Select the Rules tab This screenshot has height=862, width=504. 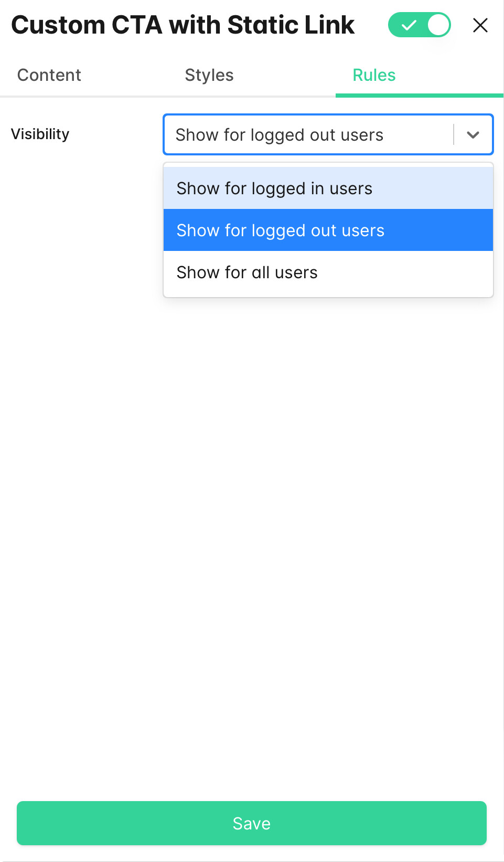tap(374, 75)
